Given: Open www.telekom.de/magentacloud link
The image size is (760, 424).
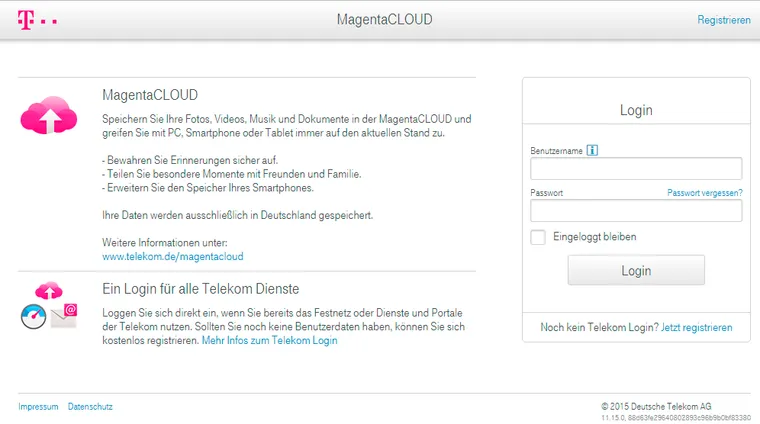Looking at the screenshot, I should coord(173,256).
